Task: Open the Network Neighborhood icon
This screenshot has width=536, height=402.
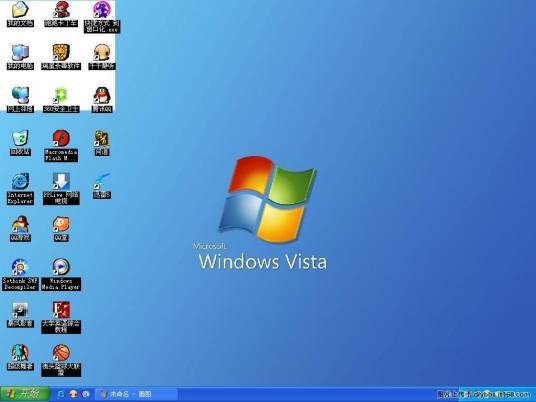Action: [20, 100]
